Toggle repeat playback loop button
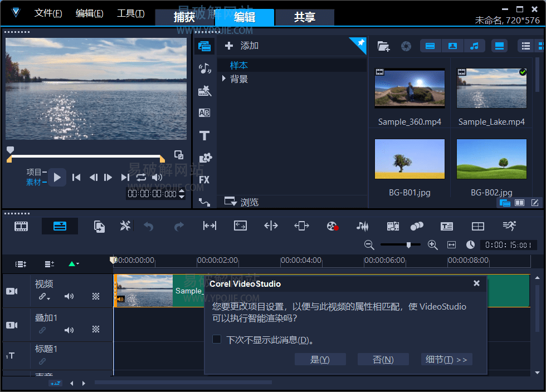Viewport: 546px width, 392px height. [141, 178]
